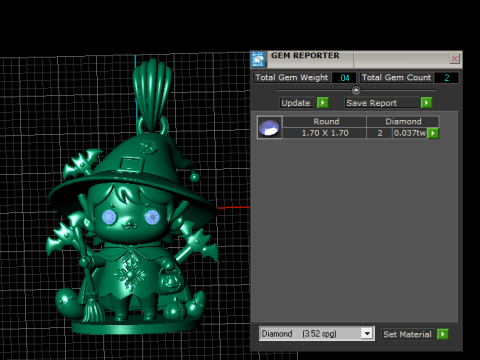
Task: Click the 0.037tw weight value
Action: click(410, 133)
